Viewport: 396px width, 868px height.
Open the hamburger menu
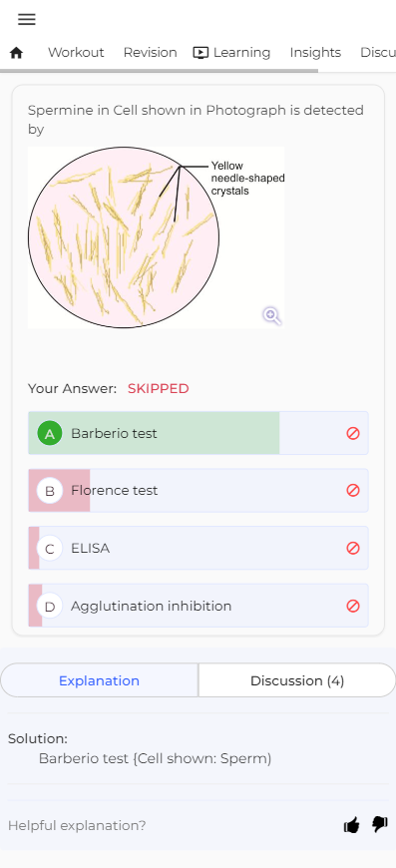coord(27,19)
